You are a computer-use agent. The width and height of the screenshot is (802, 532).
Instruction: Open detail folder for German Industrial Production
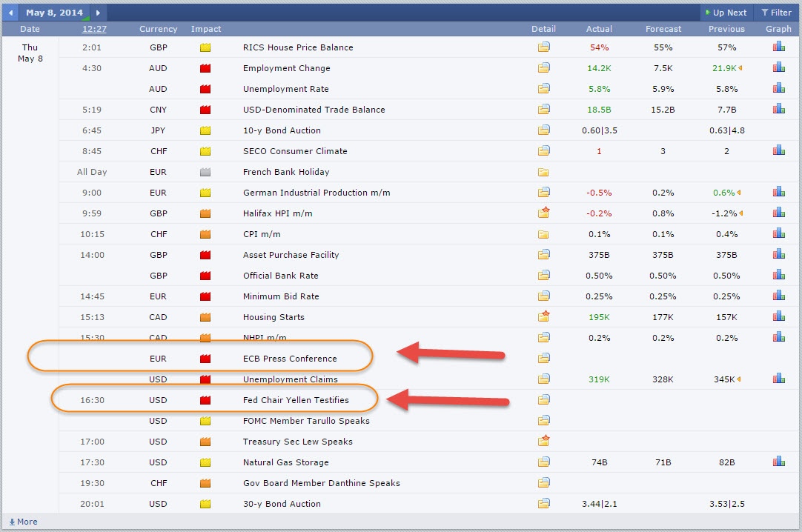click(x=544, y=192)
